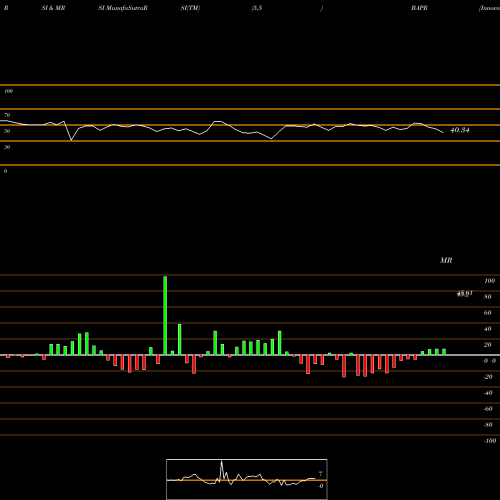The height and width of the screenshot is (500, 500).
Task: Click the RSI 0 axis label
Action: coord(5,171)
